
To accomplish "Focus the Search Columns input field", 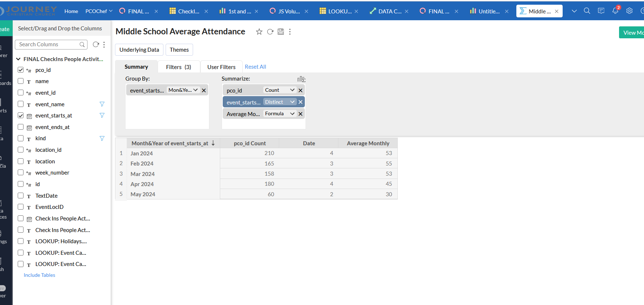I will coord(51,44).
